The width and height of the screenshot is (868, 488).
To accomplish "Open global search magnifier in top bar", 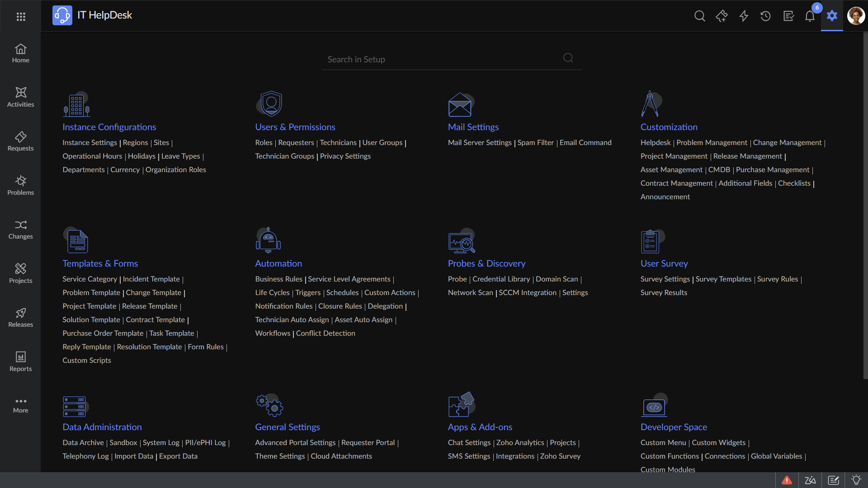I will 699,15.
